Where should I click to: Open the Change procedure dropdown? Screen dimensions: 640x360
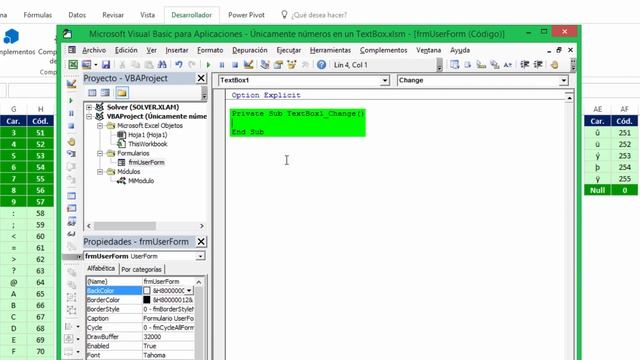(563, 80)
